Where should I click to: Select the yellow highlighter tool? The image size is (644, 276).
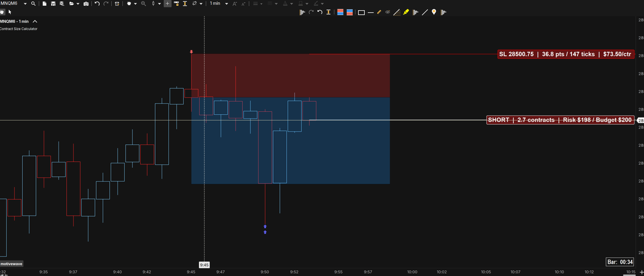tap(406, 12)
